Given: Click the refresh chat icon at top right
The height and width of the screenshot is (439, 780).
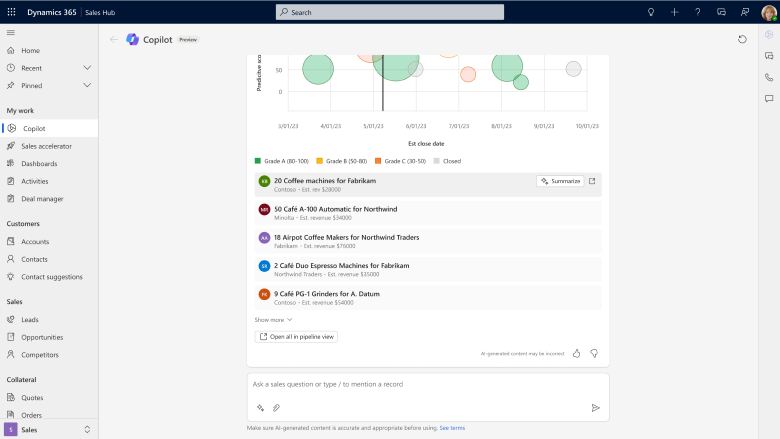Looking at the screenshot, I should coord(742,39).
